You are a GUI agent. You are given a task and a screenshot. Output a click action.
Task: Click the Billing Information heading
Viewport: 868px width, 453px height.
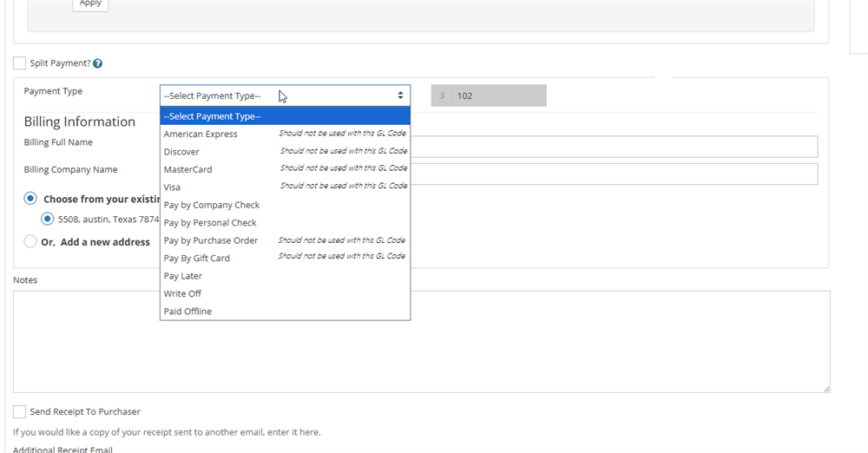pyautogui.click(x=80, y=121)
